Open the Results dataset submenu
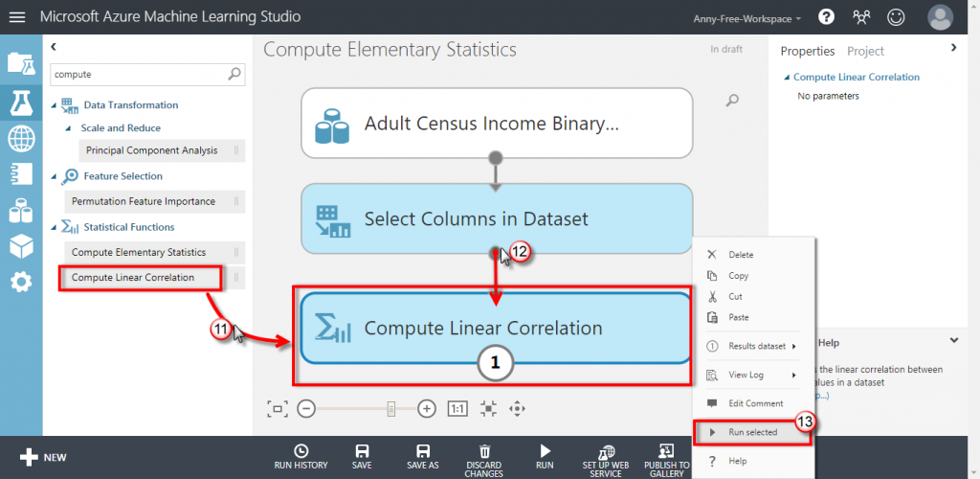Viewport: 980px width, 479px height. [752, 346]
